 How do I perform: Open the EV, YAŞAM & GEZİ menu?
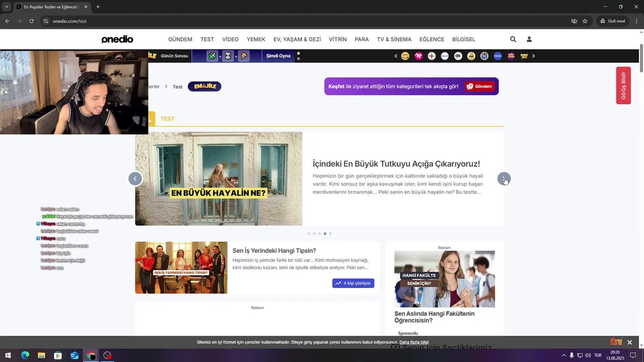click(x=297, y=39)
